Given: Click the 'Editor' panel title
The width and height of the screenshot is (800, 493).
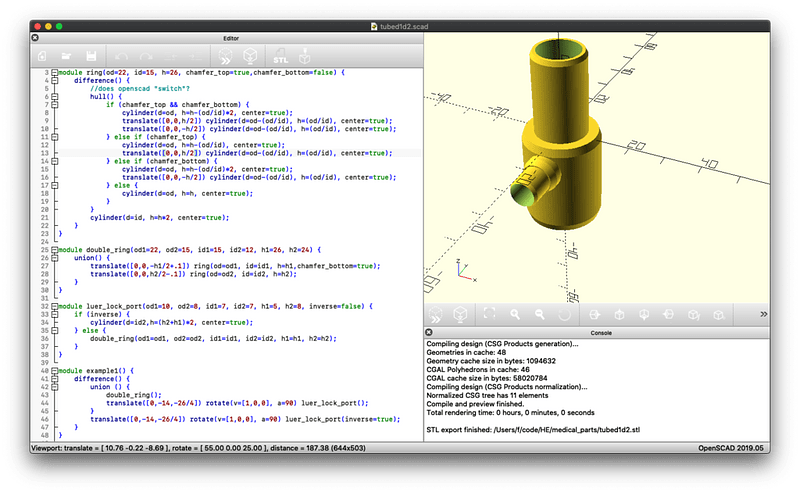Looking at the screenshot, I should [x=231, y=38].
